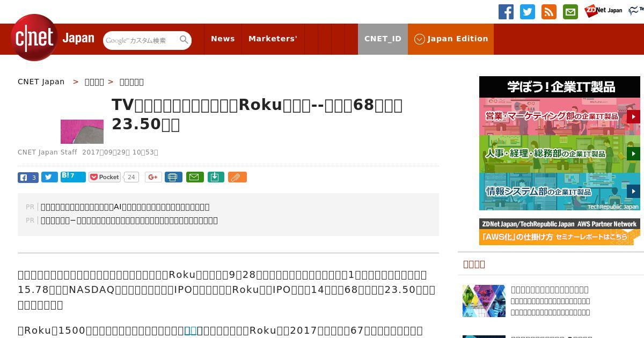Viewport: 644px width, 338px height.
Task: Expand the Japan Edition selector
Action: pos(451,39)
